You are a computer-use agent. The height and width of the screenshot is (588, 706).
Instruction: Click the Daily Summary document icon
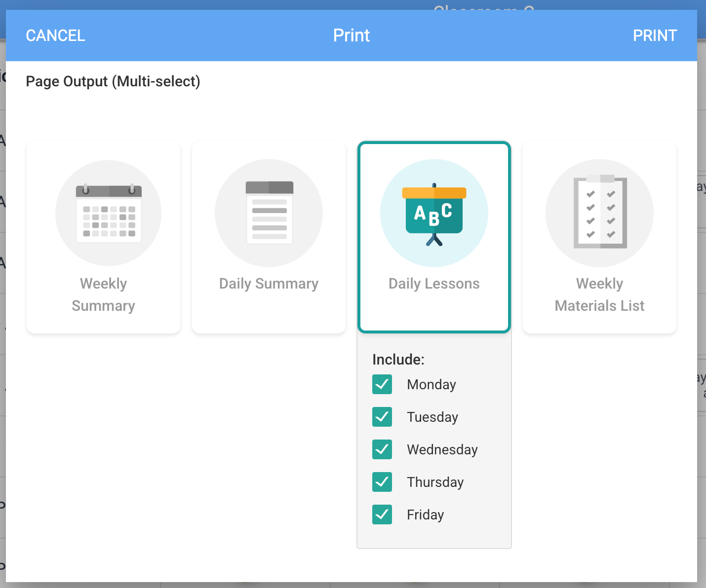269,213
